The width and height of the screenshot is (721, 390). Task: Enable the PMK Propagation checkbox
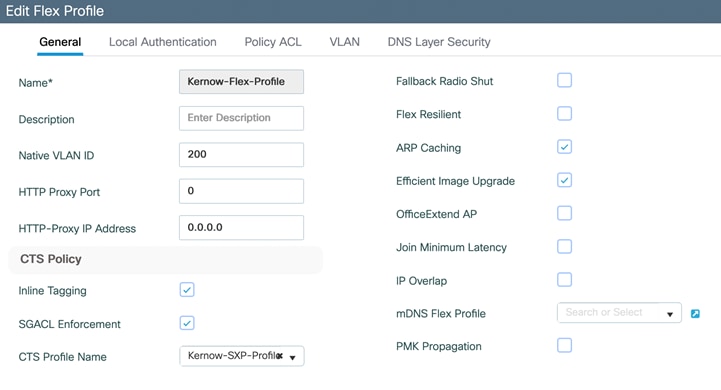point(564,345)
